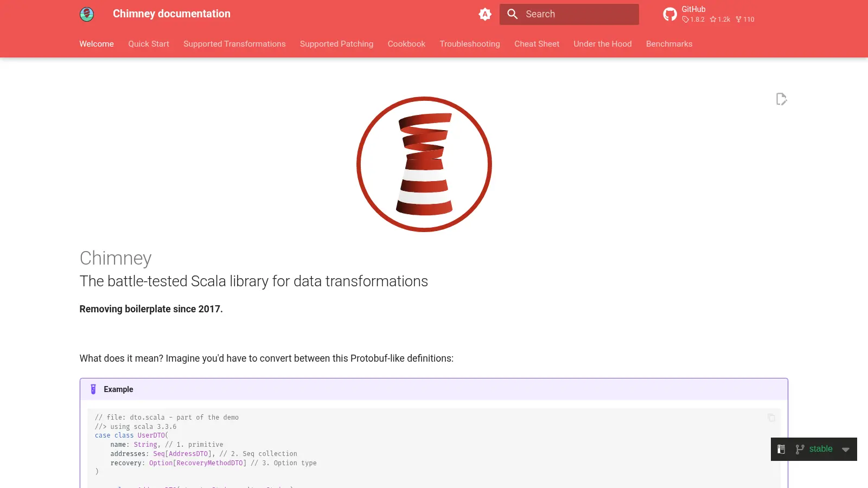
Task: Click the large Chimney tower logo image
Action: click(424, 164)
